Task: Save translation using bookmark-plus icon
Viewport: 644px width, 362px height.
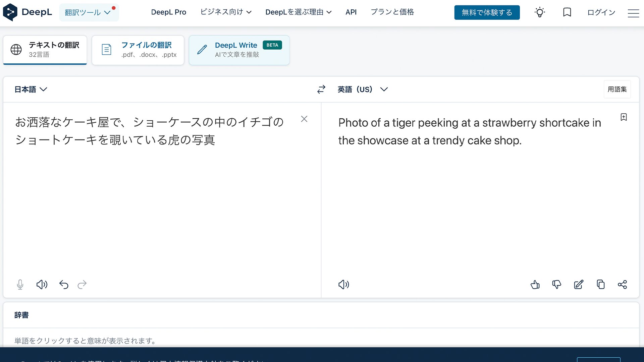Action: (x=624, y=117)
